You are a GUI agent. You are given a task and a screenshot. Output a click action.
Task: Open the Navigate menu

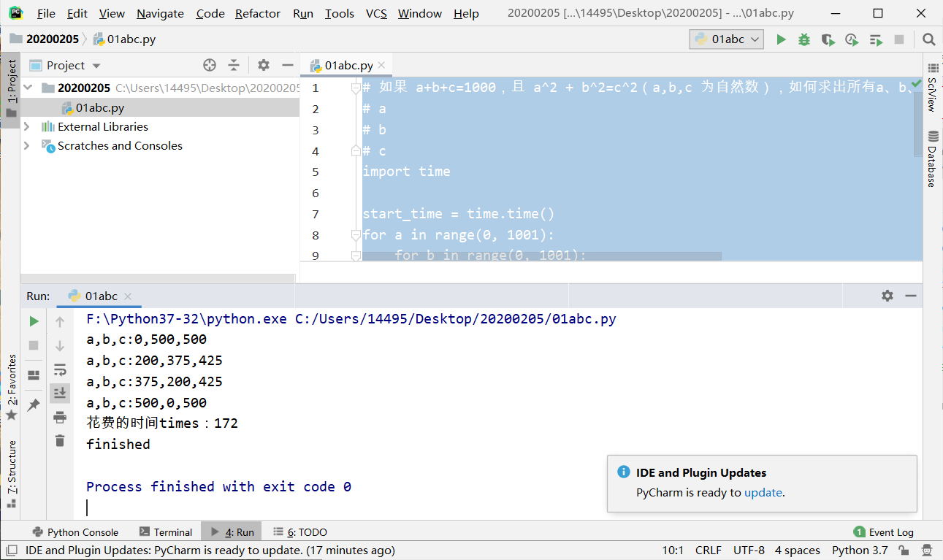[160, 14]
